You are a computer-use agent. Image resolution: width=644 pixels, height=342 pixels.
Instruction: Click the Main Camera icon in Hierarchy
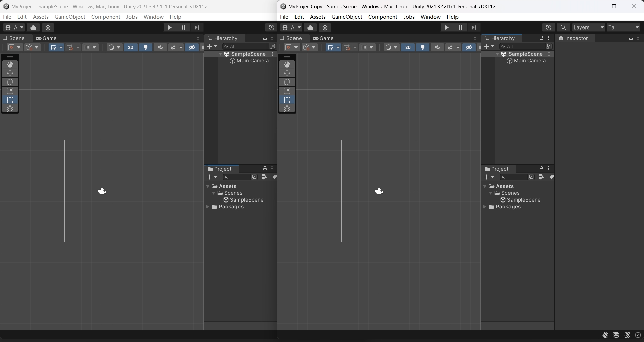click(233, 61)
